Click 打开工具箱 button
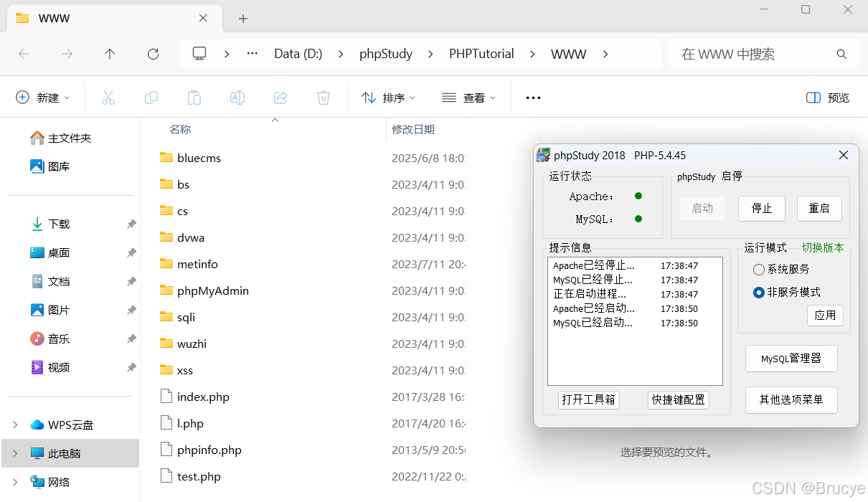The height and width of the screenshot is (502, 868). (589, 400)
